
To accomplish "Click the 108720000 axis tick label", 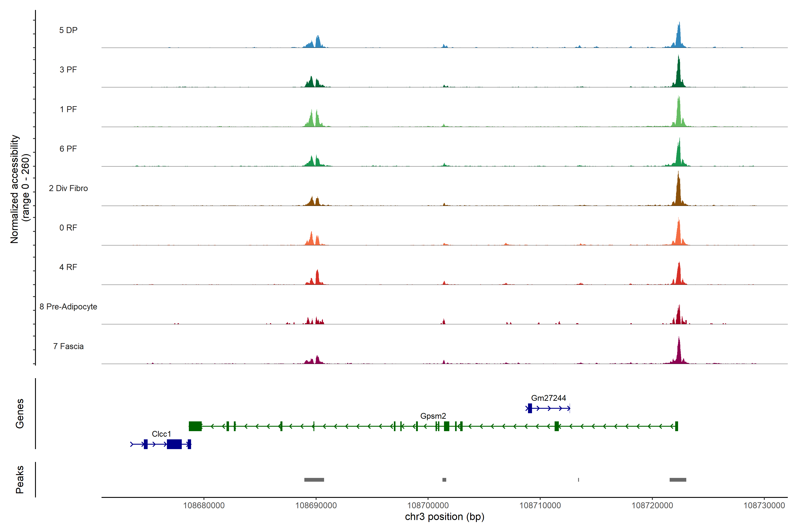I will (652, 506).
